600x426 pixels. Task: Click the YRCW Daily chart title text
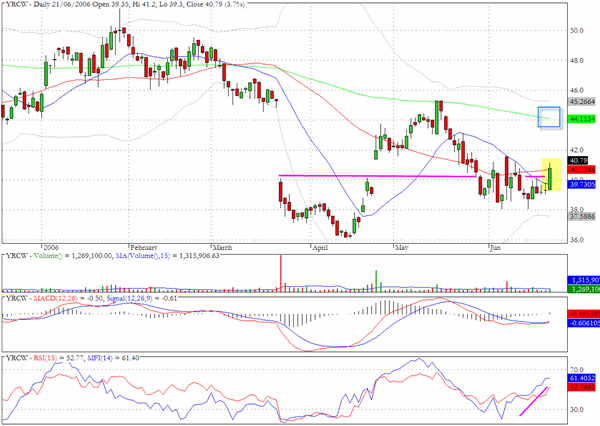(x=126, y=5)
